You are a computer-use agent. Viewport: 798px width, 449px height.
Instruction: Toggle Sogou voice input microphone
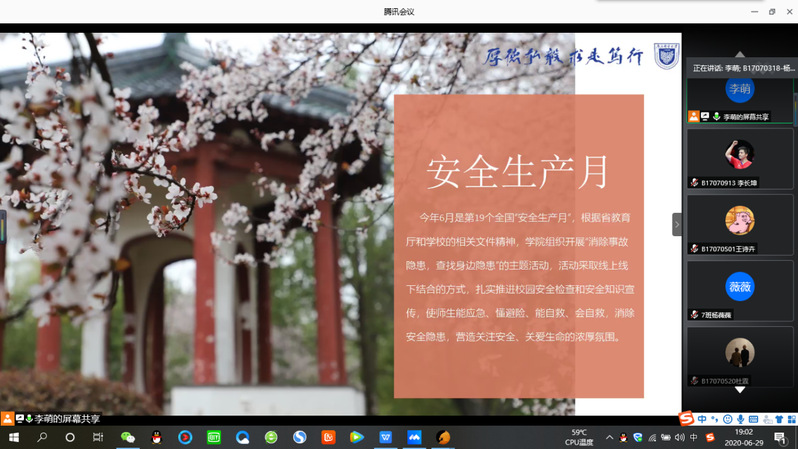(x=740, y=419)
